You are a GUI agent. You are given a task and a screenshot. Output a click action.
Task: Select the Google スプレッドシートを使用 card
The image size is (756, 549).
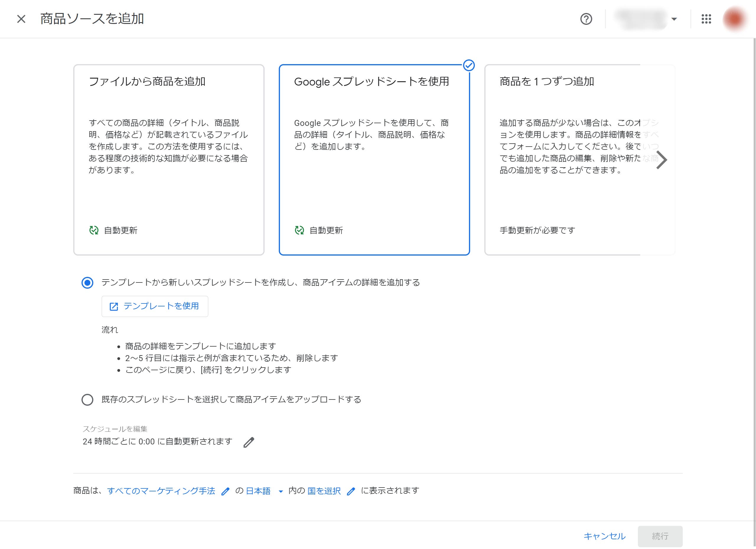click(374, 160)
